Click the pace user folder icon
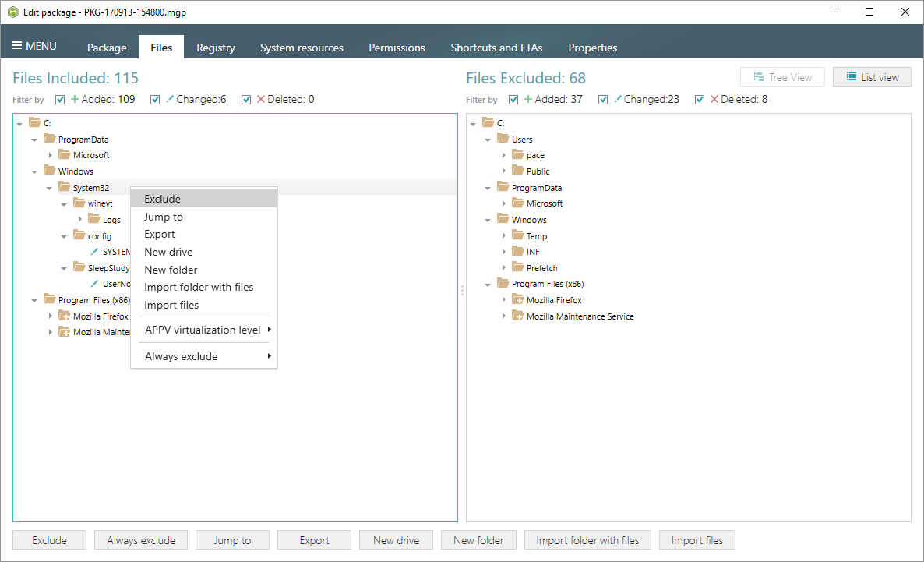Screen dimensions: 924x562 click(x=517, y=155)
